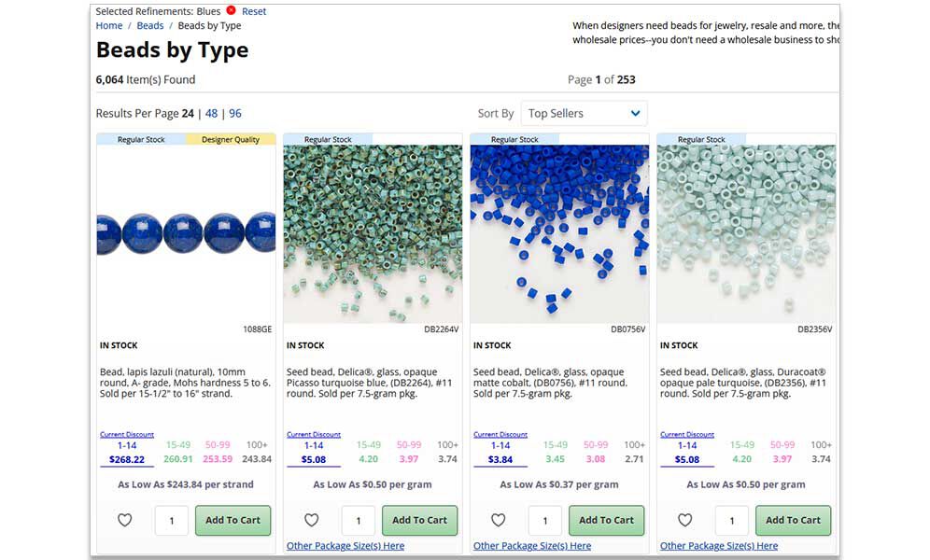Click the Sort By dropdown chevron arrow

(635, 113)
